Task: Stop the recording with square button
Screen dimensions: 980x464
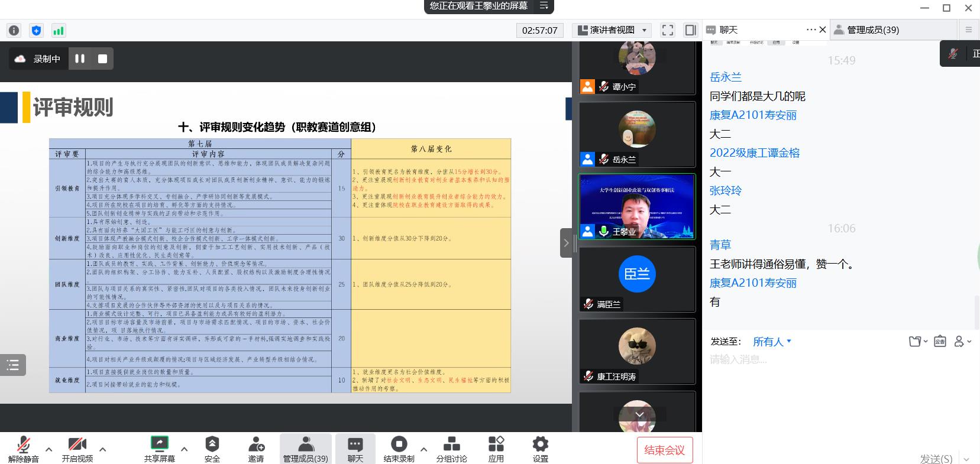Action: point(102,59)
